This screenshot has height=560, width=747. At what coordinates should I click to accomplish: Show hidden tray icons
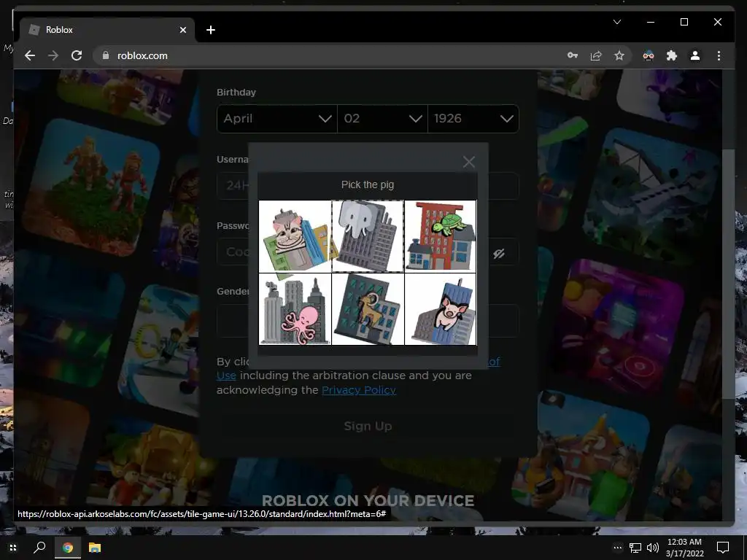click(x=617, y=548)
